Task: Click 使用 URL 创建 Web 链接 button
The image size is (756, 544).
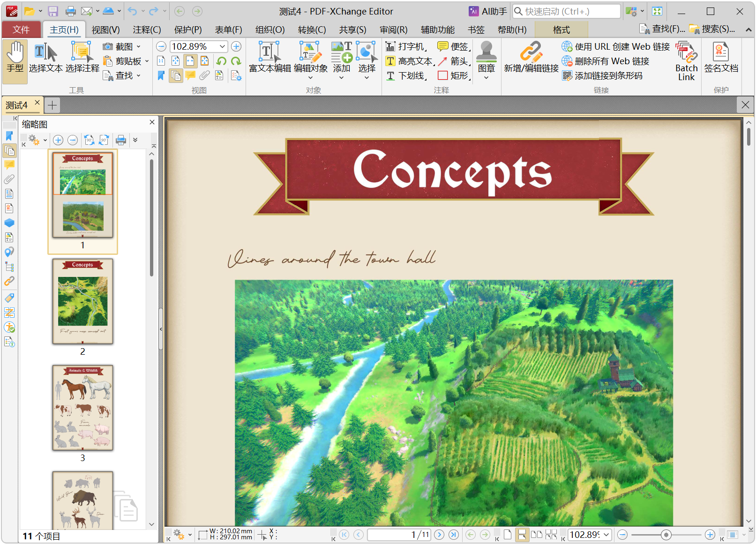Action: (x=616, y=46)
